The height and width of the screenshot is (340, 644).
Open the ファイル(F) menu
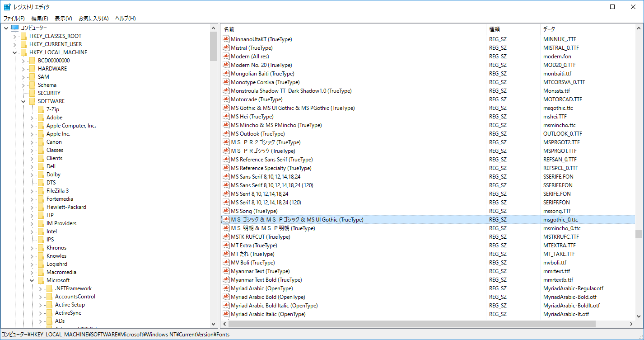14,19
